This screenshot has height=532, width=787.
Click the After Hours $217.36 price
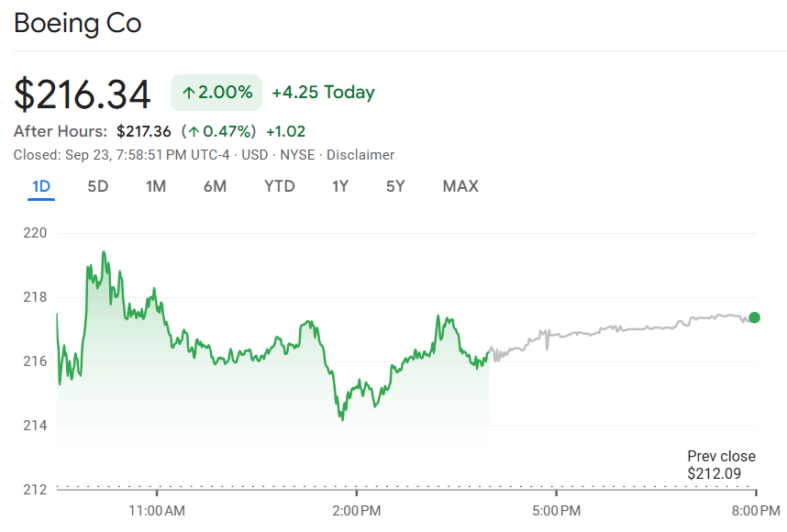point(144,131)
